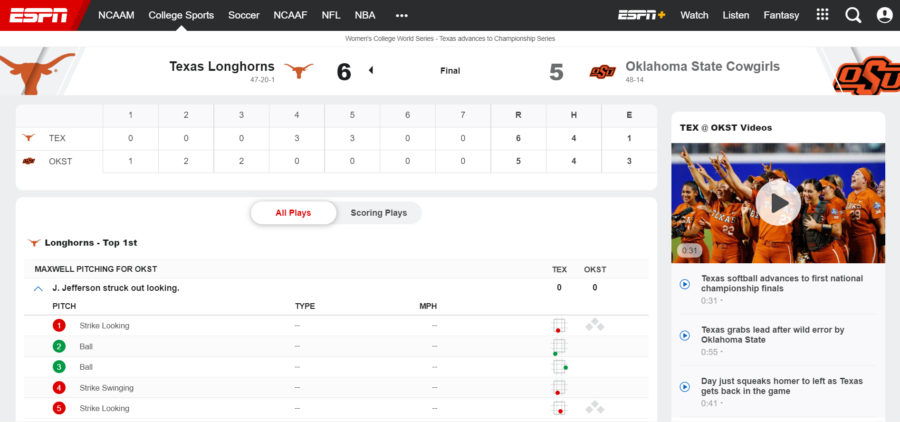Image resolution: width=900 pixels, height=422 pixels.
Task: Click Longhorns icon in Top 1st header
Action: pyautogui.click(x=34, y=243)
